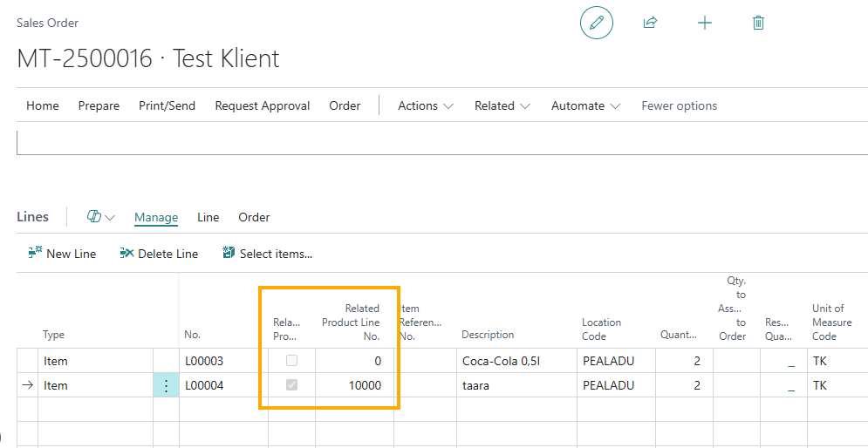Click the Item Reference No. column header
This screenshot has height=448, width=868.
(x=420, y=322)
